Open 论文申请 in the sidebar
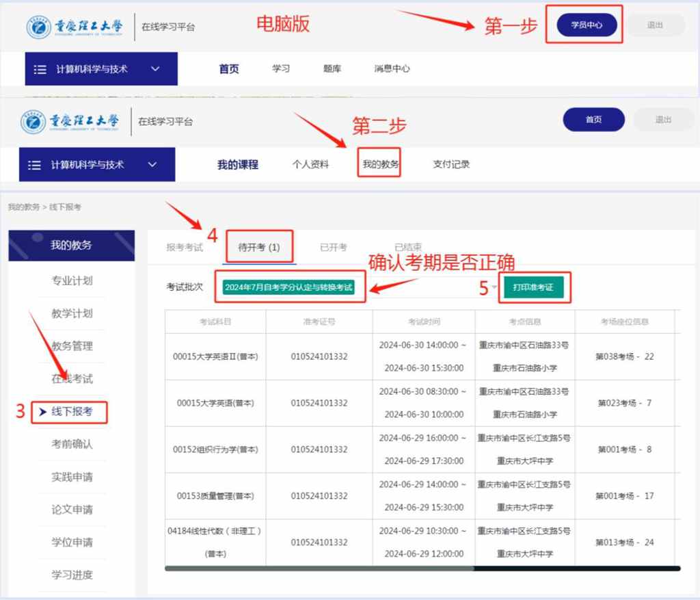This screenshot has height=600, width=700. pos(72,509)
